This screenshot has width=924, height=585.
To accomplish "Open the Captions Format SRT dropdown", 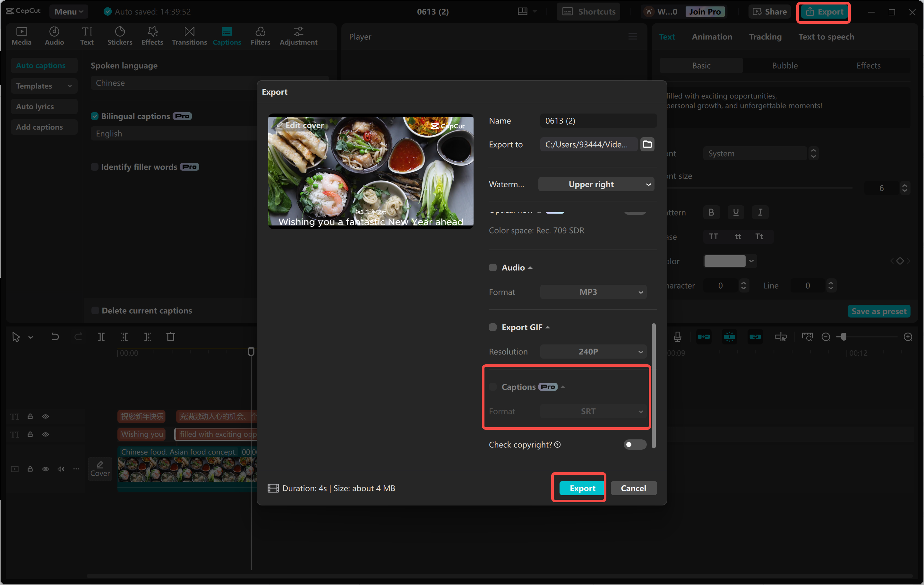I will click(593, 411).
